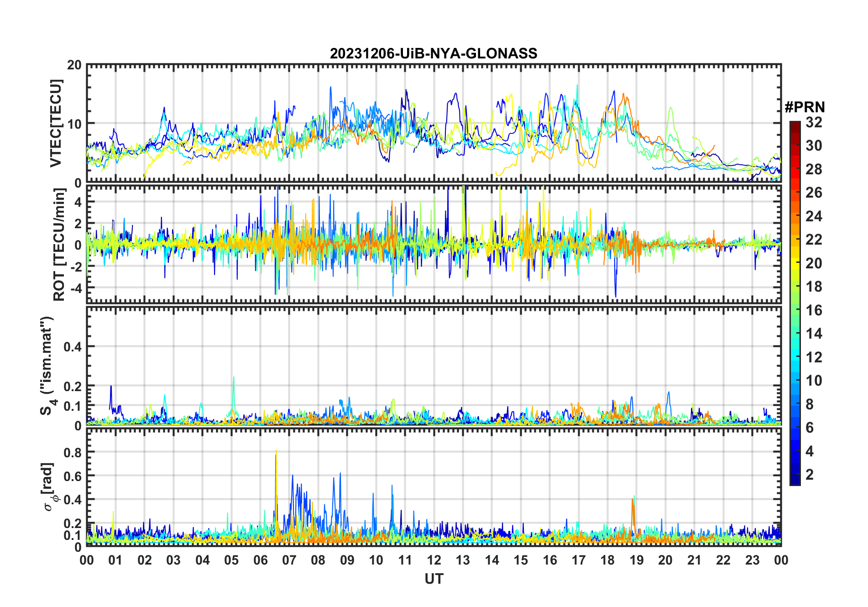Viewport: 868px width, 607px height.
Task: Click the ROT [TECU/min] y-axis label
Action: (x=59, y=245)
